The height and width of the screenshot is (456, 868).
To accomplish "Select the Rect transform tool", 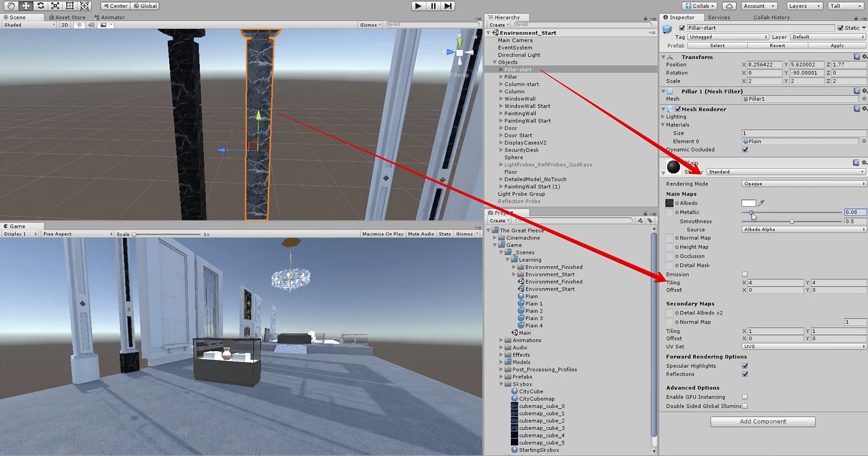I will (x=70, y=6).
